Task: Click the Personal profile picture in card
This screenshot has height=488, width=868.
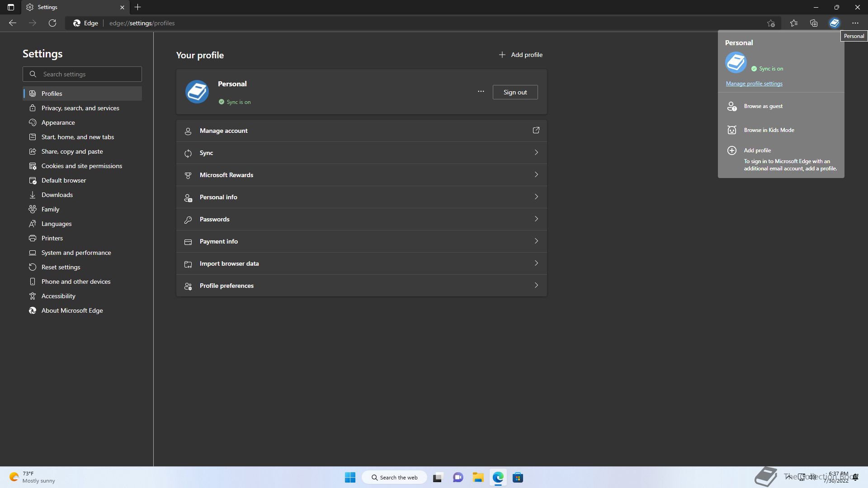Action: click(x=197, y=92)
